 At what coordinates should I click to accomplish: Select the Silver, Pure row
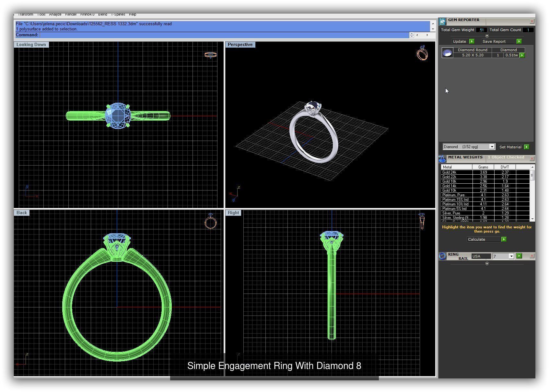tap(485, 213)
